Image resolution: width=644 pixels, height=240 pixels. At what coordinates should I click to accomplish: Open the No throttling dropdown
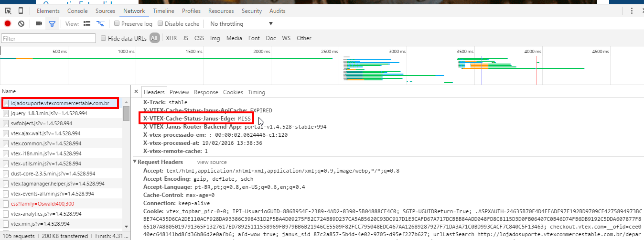click(241, 23)
